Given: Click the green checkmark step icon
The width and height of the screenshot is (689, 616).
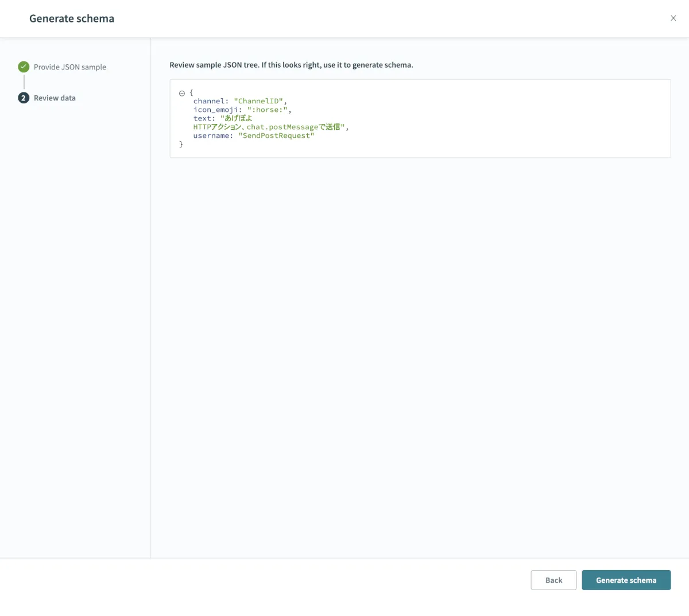Looking at the screenshot, I should coord(24,67).
